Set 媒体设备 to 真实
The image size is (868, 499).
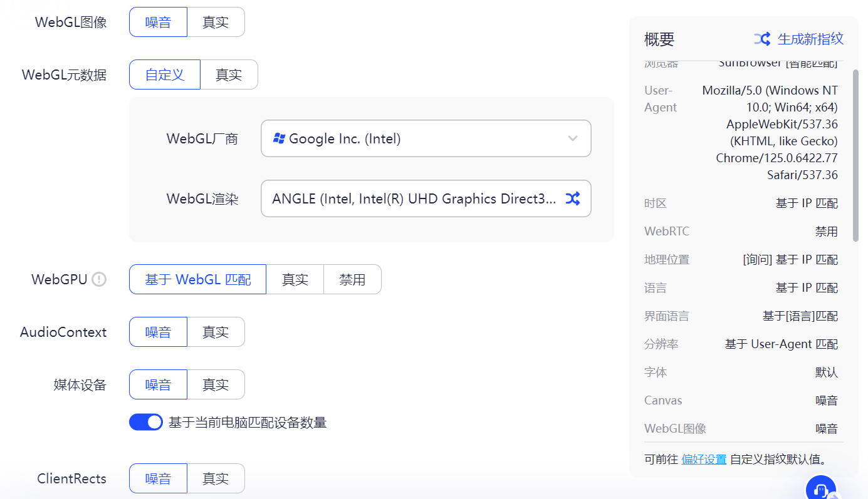click(x=216, y=384)
